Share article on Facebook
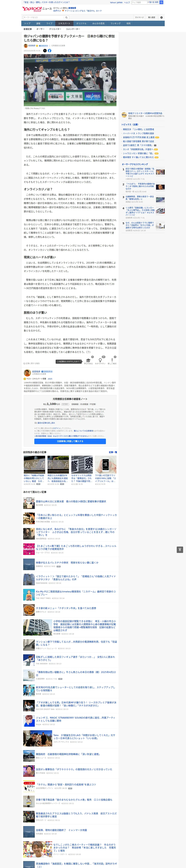186x868 pixels. click(x=50, y=50)
